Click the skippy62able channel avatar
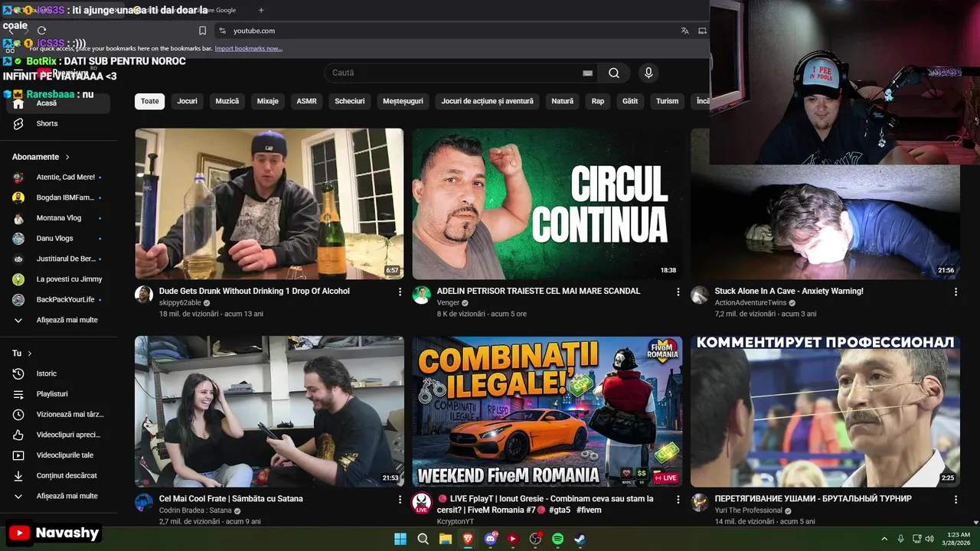This screenshot has width=980, height=551. [x=144, y=295]
